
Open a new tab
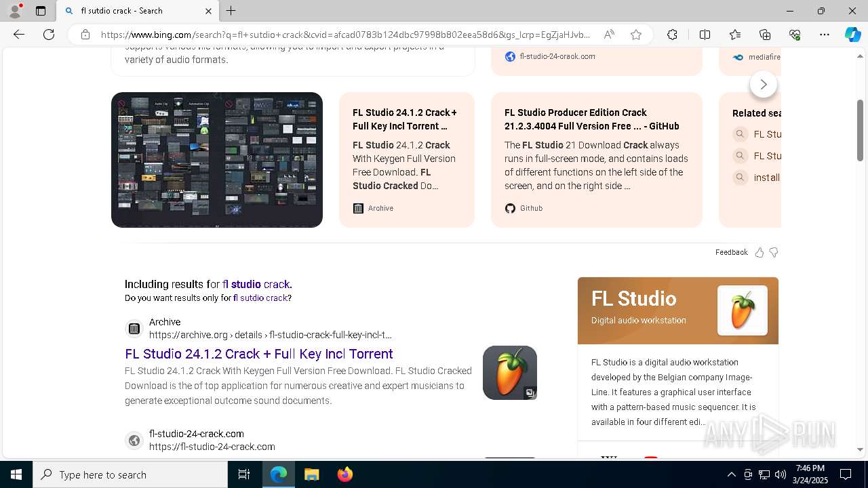click(x=231, y=11)
